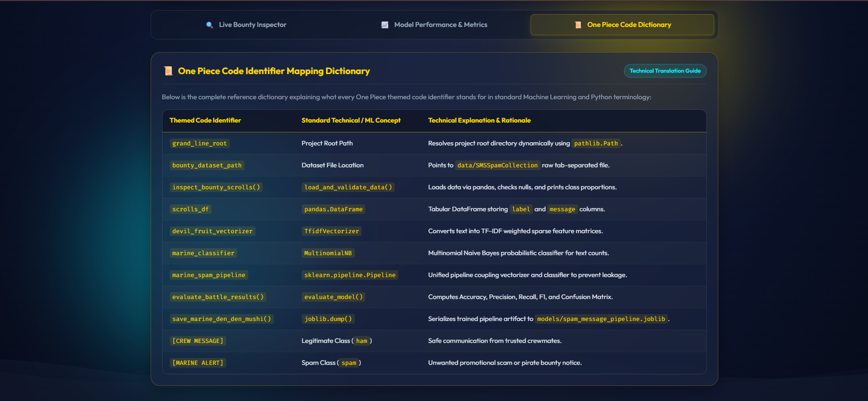Screen dimensions: 868x401
Task: Select the bounty_dataset_path identifier
Action: click(207, 165)
